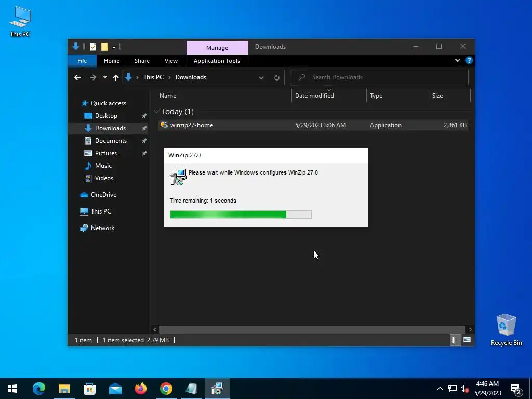
Task: Show hidden system tray icons
Action: 440,389
